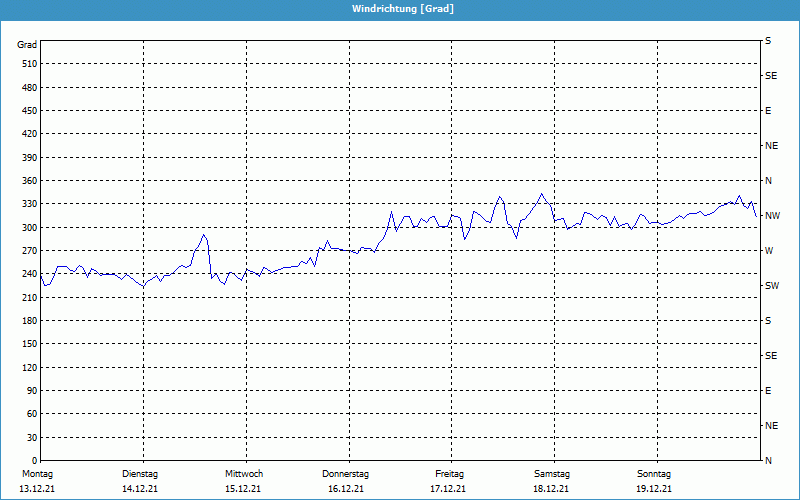Click the Mittwoch day label
Screen dimensions: 800x500
point(244,473)
